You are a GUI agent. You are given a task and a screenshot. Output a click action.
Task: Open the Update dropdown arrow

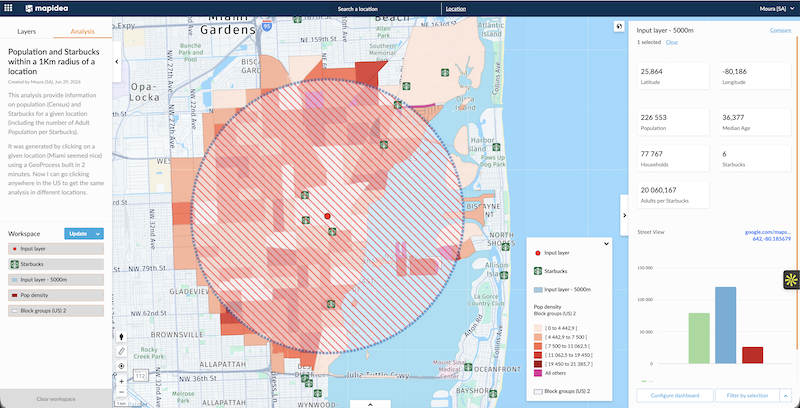click(97, 234)
